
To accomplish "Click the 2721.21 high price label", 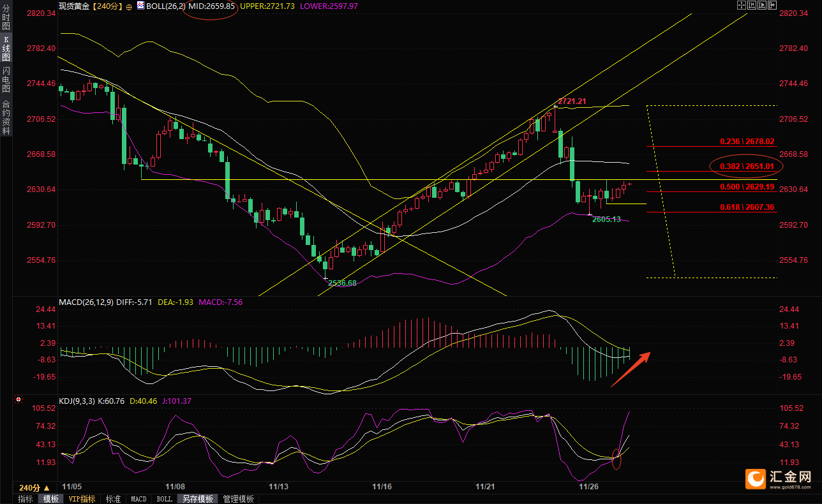I will [572, 101].
